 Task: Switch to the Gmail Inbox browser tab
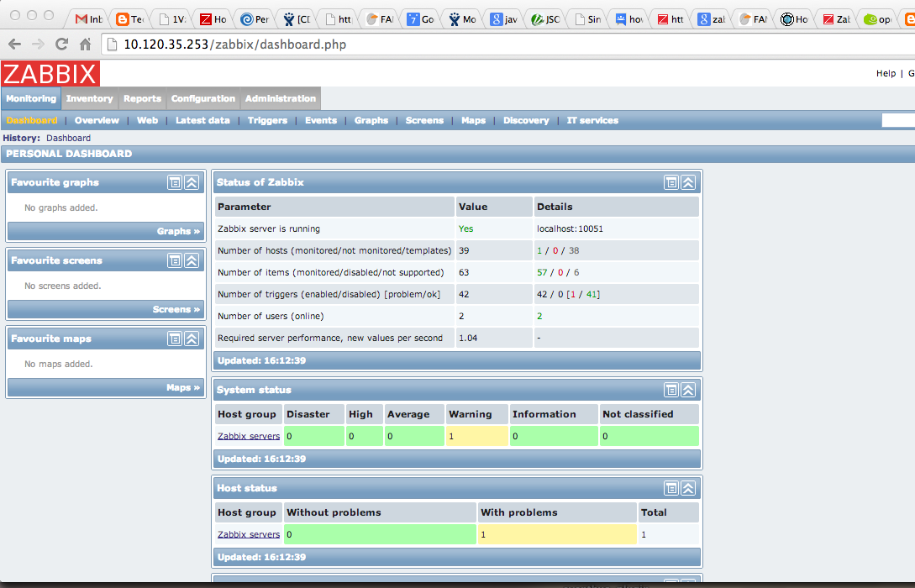[x=88, y=19]
